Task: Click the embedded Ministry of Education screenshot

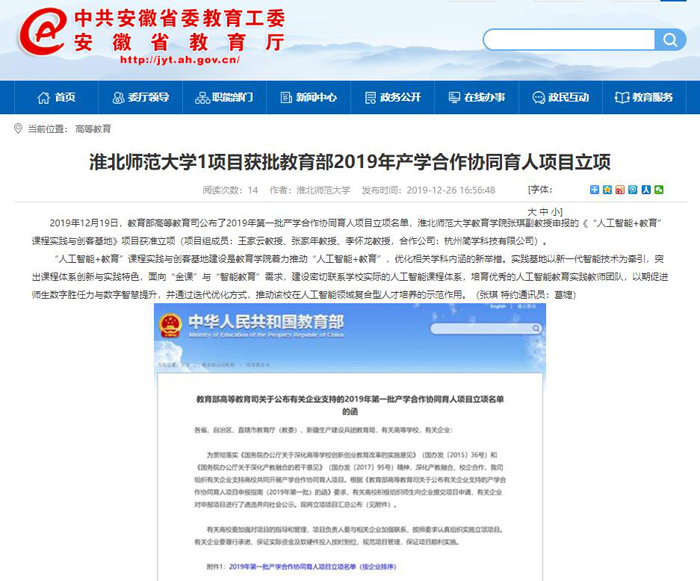Action: (x=350, y=442)
